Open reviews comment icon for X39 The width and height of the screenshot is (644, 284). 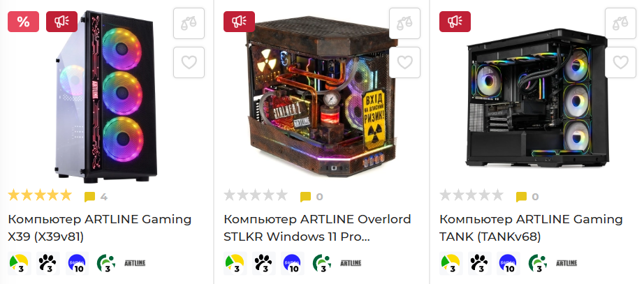(89, 197)
